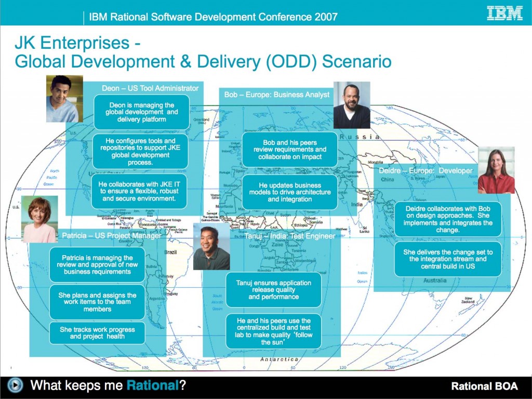Viewport: 532px width, 399px height.
Task: Click the 'Argentina' map label
Action: pos(157,299)
